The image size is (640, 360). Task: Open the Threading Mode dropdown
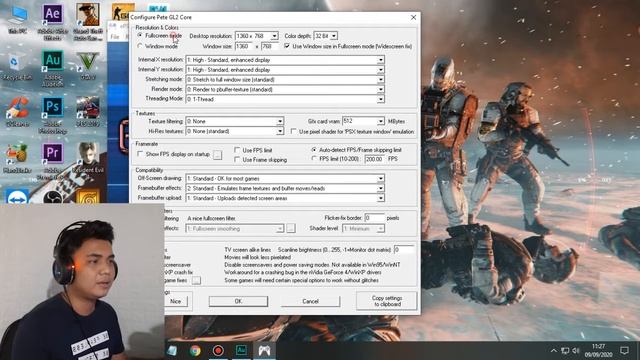click(380, 99)
